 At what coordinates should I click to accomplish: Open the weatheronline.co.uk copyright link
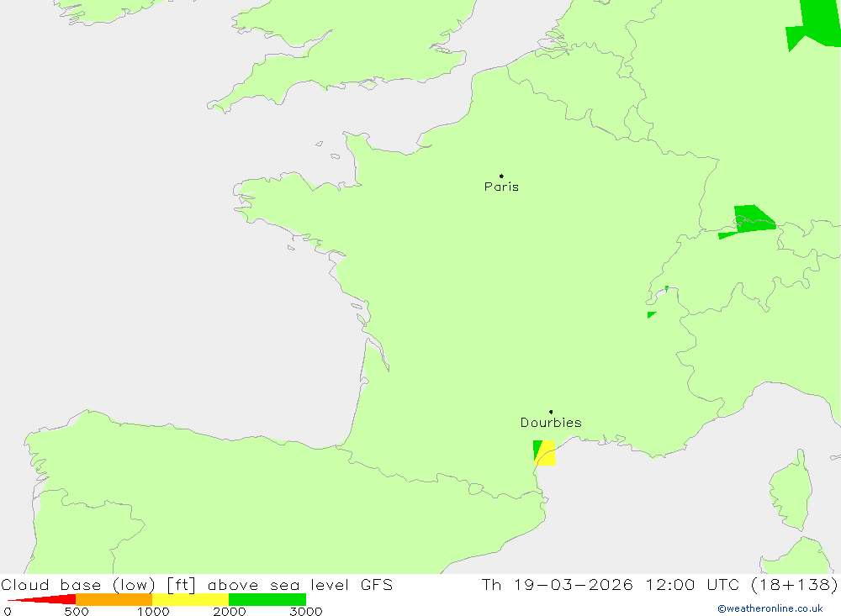coord(770,608)
